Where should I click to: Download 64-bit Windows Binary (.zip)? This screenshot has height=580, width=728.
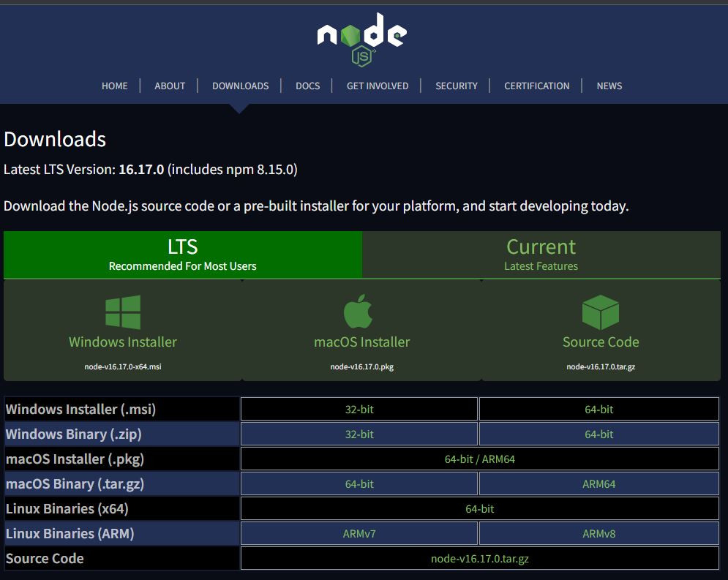[599, 434]
